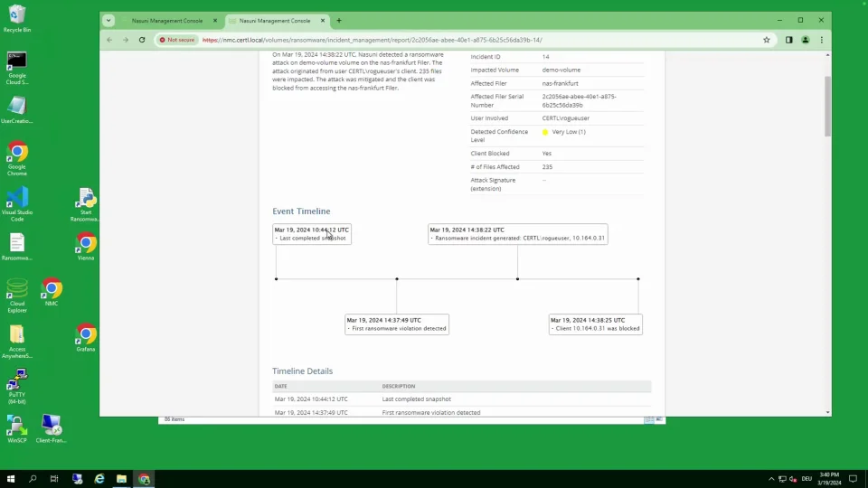Bookmark this page with the star icon
Viewport: 868px width, 488px height.
pyautogui.click(x=767, y=40)
